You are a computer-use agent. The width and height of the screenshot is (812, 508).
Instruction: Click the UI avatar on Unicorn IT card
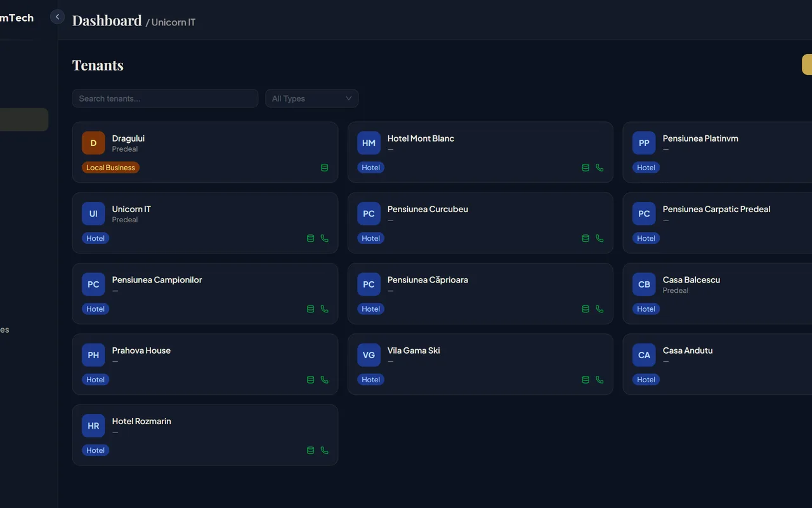pyautogui.click(x=93, y=213)
